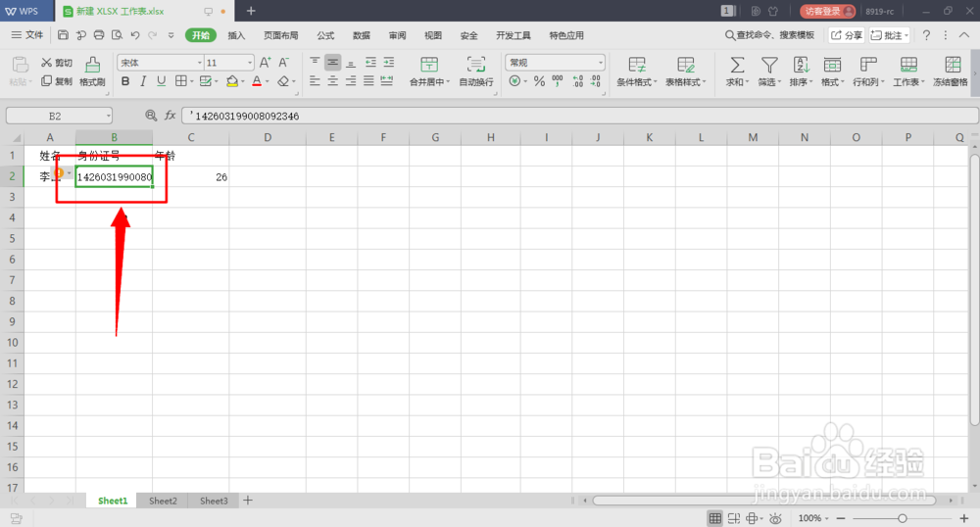Expand the sort (排序) dropdown

tap(810, 82)
